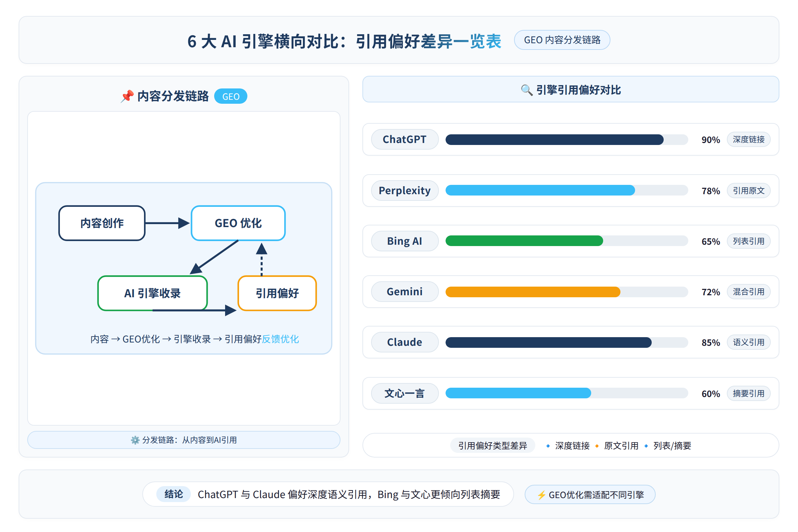Click the 结论 badge
Image resolution: width=798 pixels, height=532 pixels.
pyautogui.click(x=173, y=494)
